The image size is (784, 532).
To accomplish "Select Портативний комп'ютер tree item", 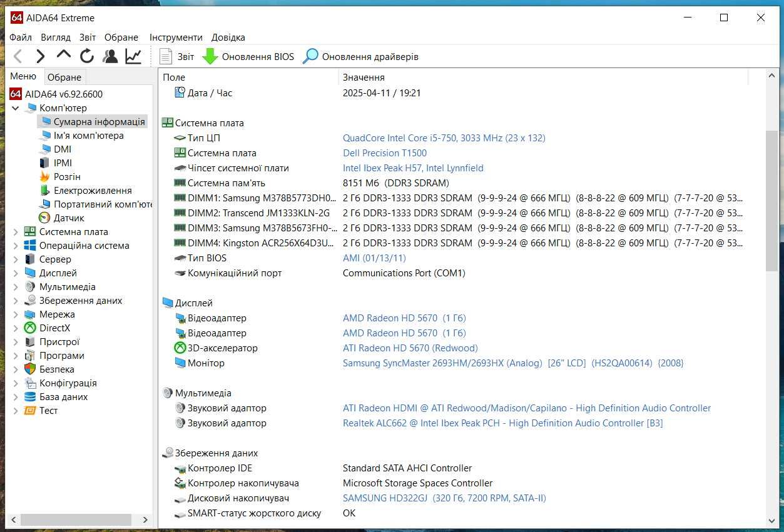I will tap(103, 204).
